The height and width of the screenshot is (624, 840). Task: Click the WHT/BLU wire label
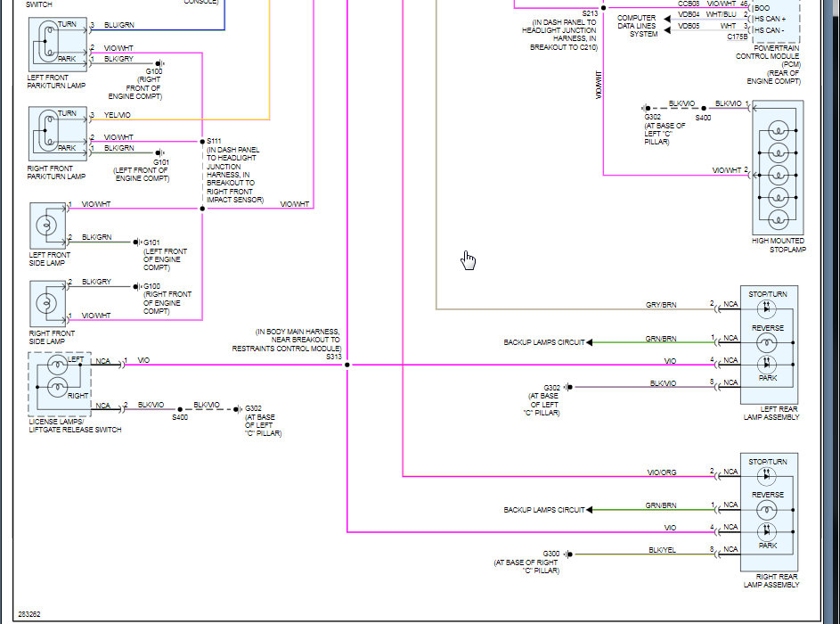(x=721, y=14)
